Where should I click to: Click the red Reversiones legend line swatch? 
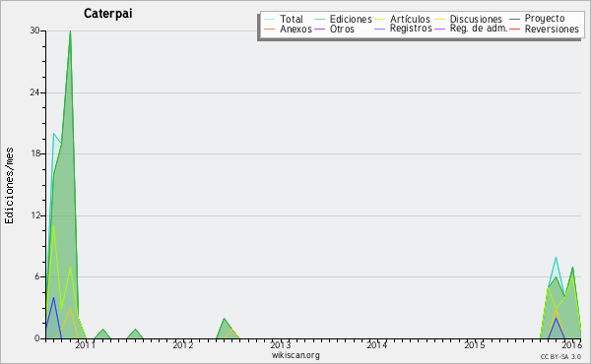(x=514, y=29)
